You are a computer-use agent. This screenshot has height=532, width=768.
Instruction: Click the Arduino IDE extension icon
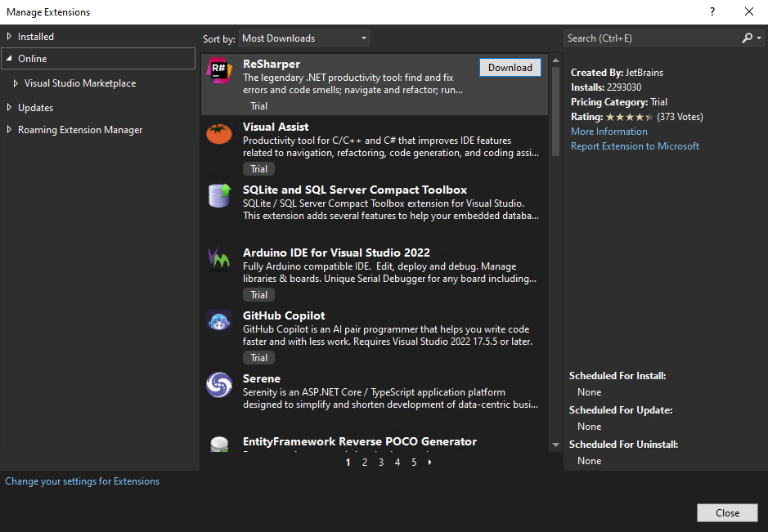(x=218, y=259)
